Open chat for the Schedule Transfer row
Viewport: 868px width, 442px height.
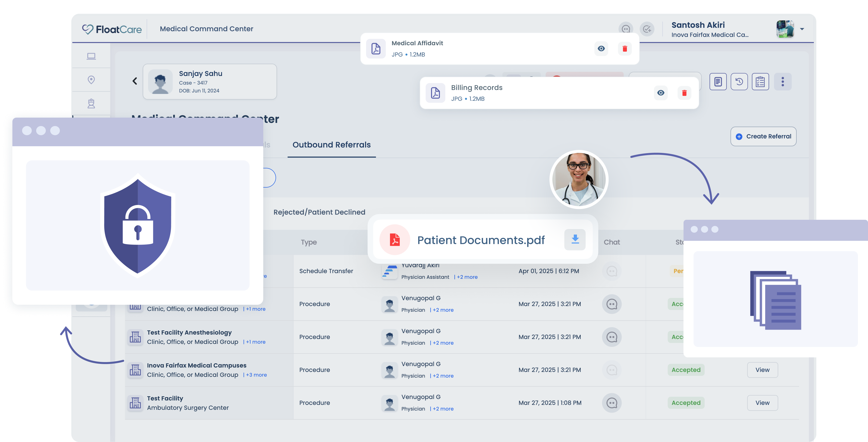click(x=612, y=271)
